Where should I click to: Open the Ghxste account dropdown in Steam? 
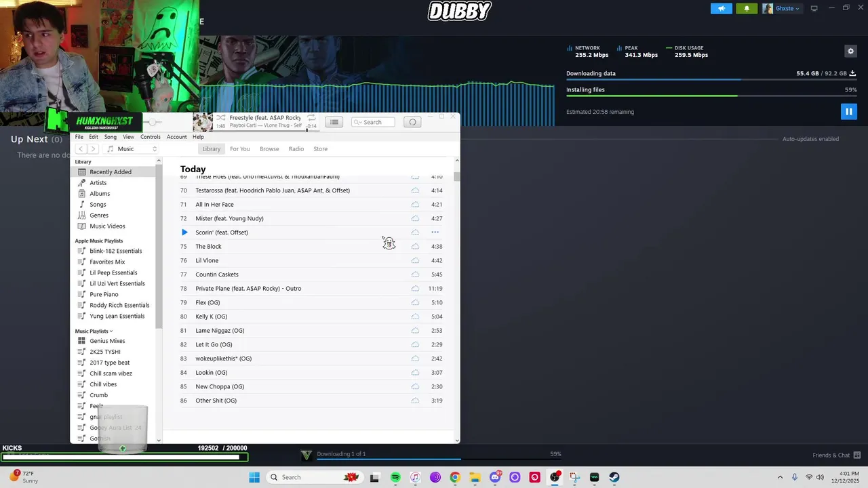click(782, 8)
